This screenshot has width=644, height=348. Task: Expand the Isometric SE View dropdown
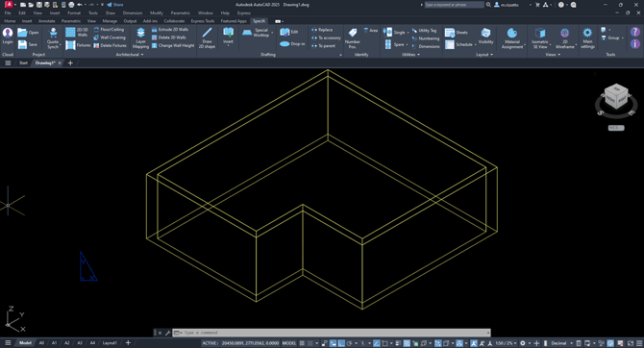551,44
